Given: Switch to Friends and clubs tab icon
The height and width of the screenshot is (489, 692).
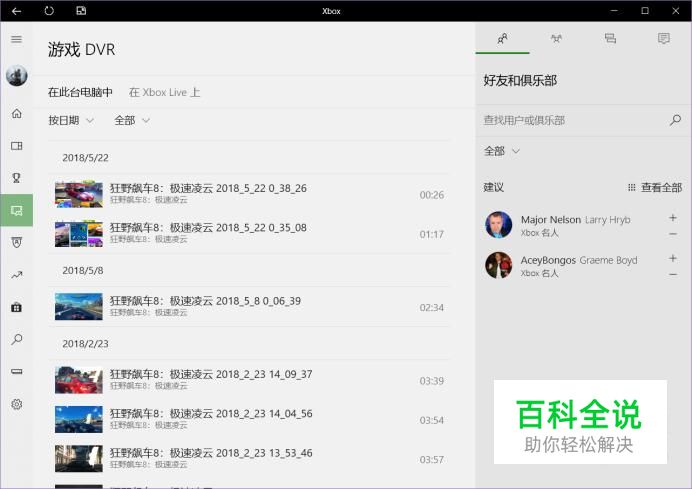Looking at the screenshot, I should click(502, 38).
